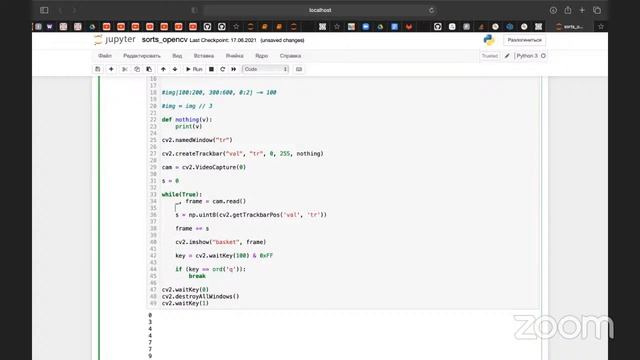The image size is (640, 360).
Task: Insert a new cell below with plus icon
Action: 111,69
